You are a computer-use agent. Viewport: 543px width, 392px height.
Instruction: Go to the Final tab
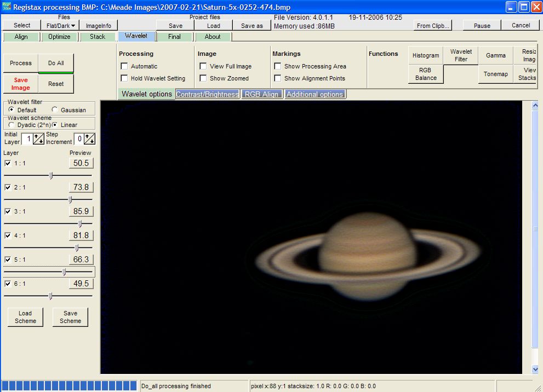175,37
